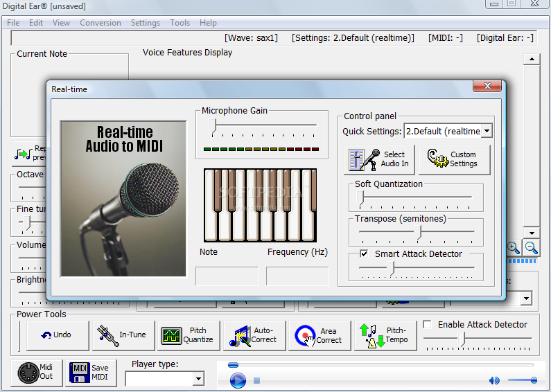551x392 pixels.
Task: Toggle Smart Attack Detector checkbox
Action: 364,253
